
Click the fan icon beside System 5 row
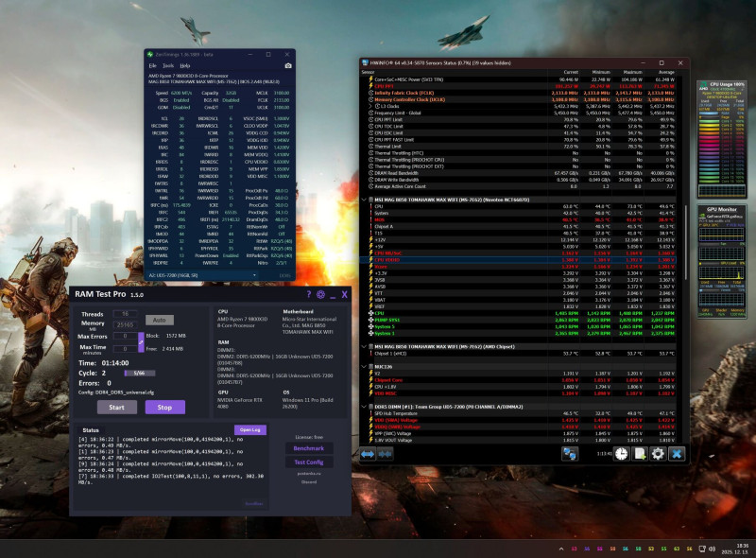(x=370, y=327)
